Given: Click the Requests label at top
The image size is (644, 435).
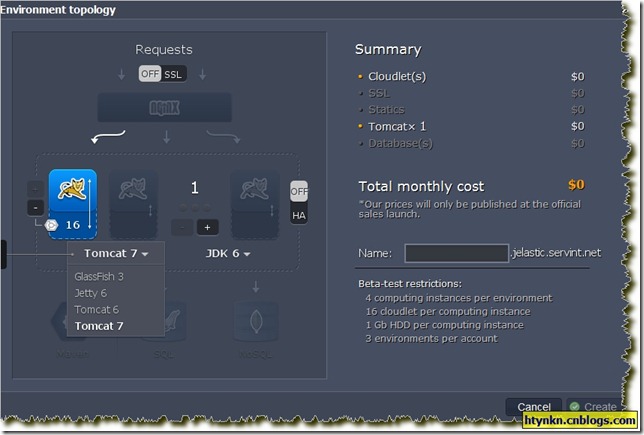Looking at the screenshot, I should (x=164, y=50).
